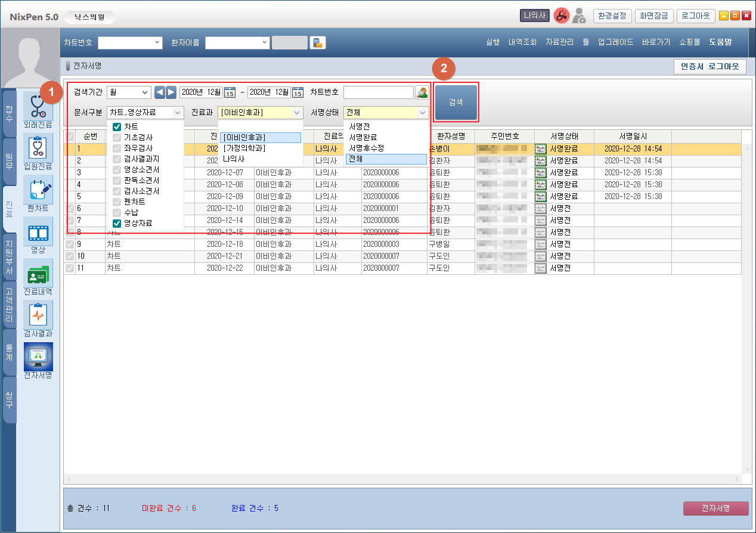This screenshot has width=756, height=533.
Task: Select [가정의학과] in the 진료과 list
Action: [244, 148]
